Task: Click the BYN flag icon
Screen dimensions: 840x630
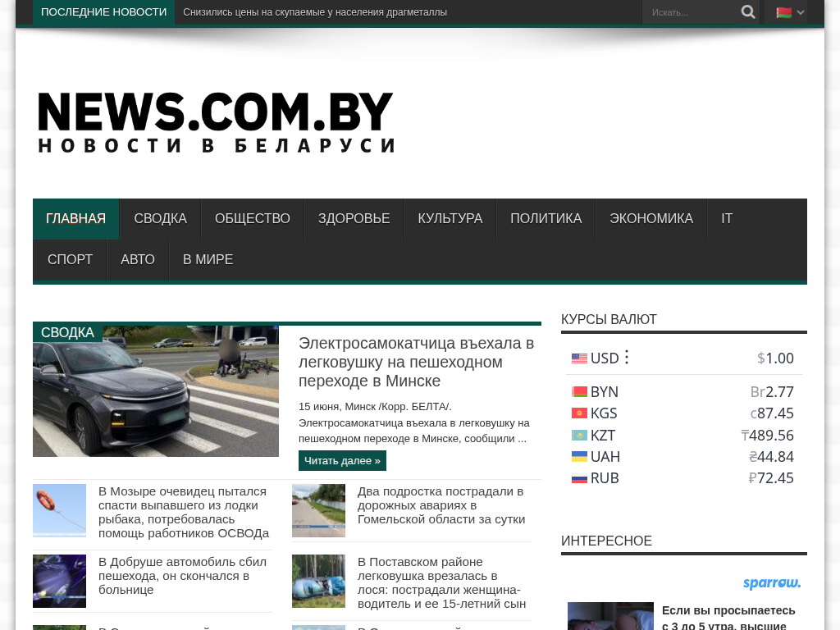Action: click(x=579, y=392)
